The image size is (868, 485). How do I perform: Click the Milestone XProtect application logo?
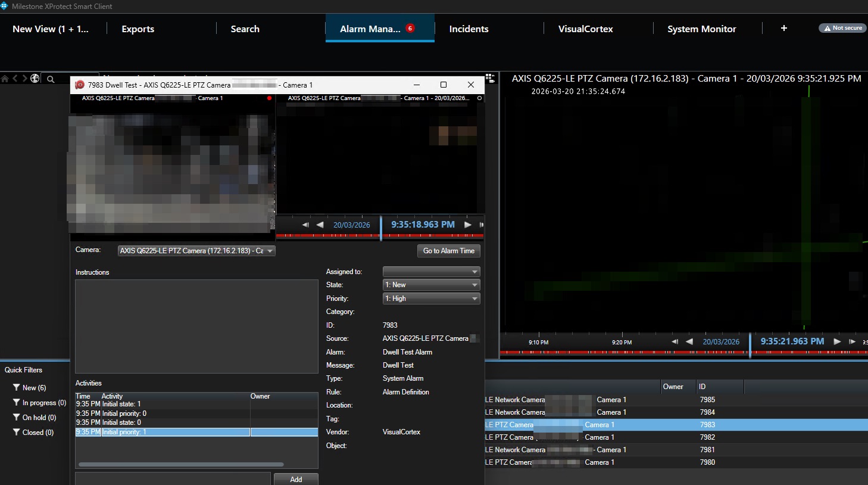pyautogui.click(x=4, y=6)
